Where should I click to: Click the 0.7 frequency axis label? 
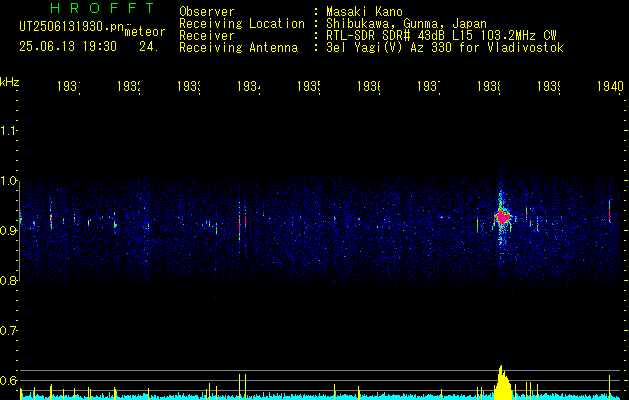(9, 331)
